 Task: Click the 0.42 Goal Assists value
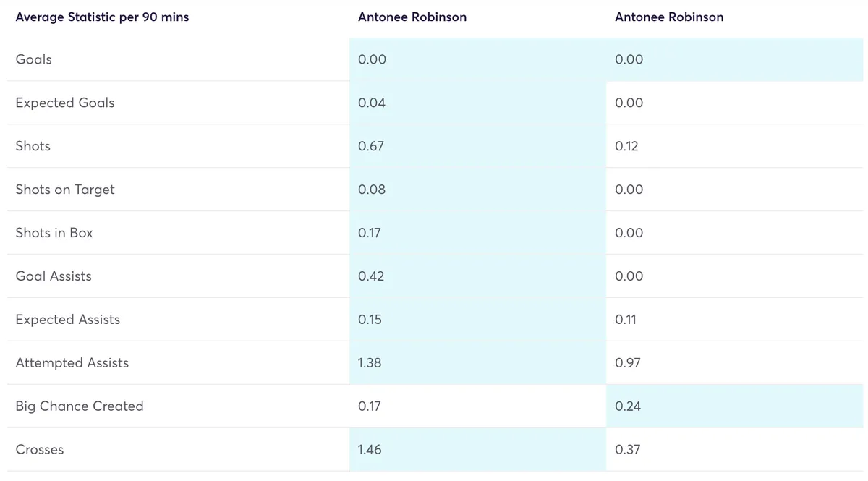click(371, 276)
